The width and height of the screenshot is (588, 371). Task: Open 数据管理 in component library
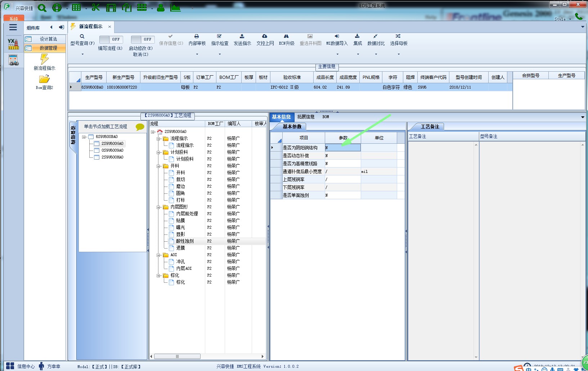tap(45, 48)
